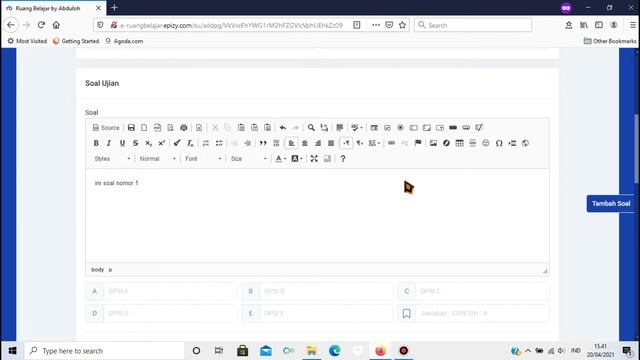Reload the current page
The height and width of the screenshot is (360, 640).
(x=41, y=25)
